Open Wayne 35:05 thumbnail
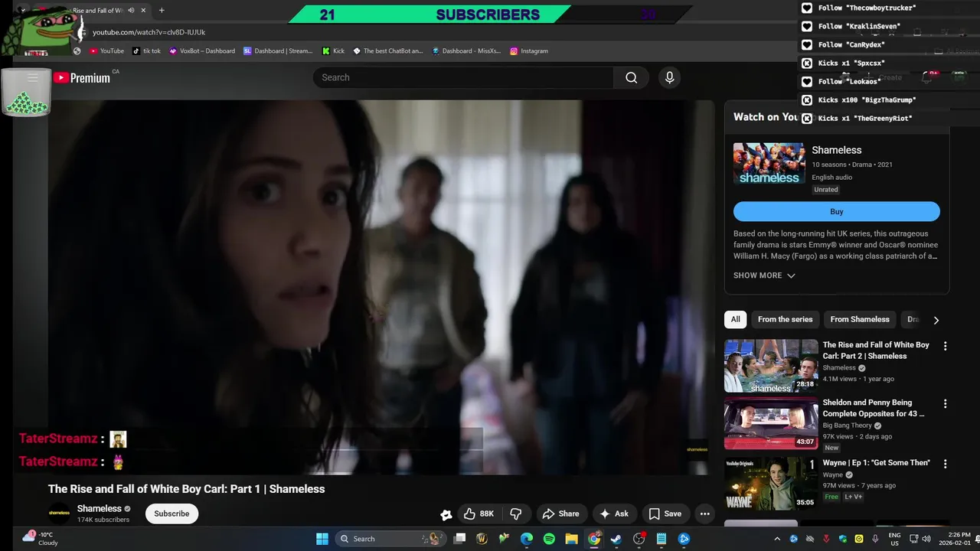 tap(771, 484)
